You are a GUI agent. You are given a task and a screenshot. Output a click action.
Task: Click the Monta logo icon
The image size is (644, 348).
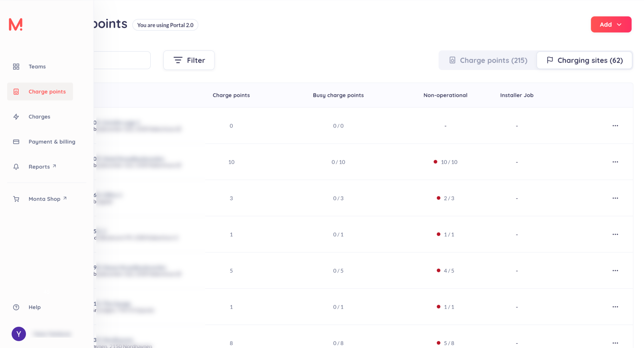tap(16, 24)
